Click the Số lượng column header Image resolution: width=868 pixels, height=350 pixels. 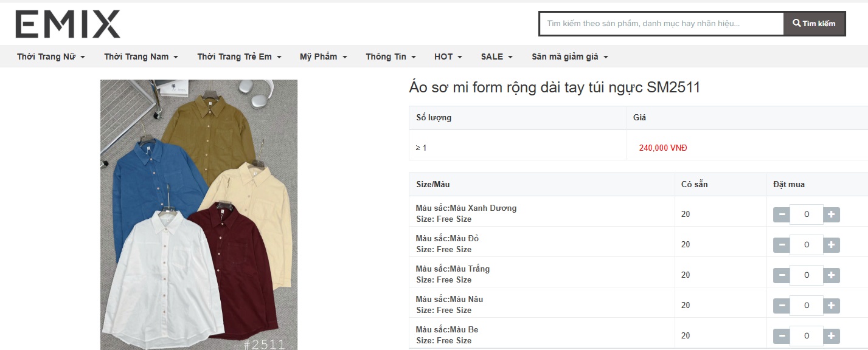coord(434,117)
